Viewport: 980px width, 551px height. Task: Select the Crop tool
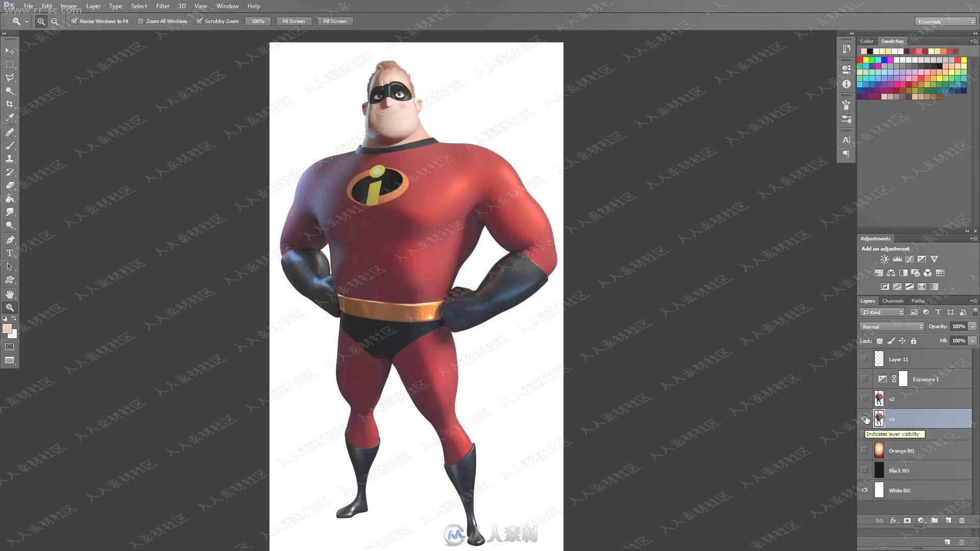10,104
